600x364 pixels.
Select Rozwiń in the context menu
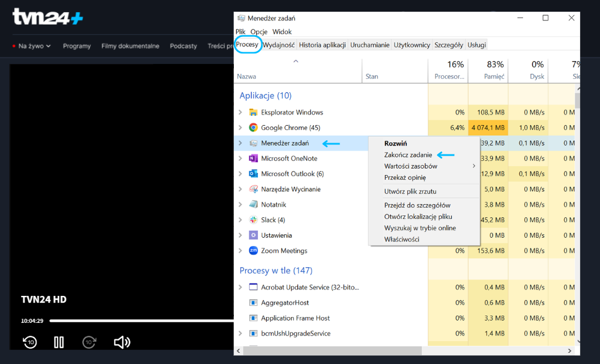(x=424, y=143)
